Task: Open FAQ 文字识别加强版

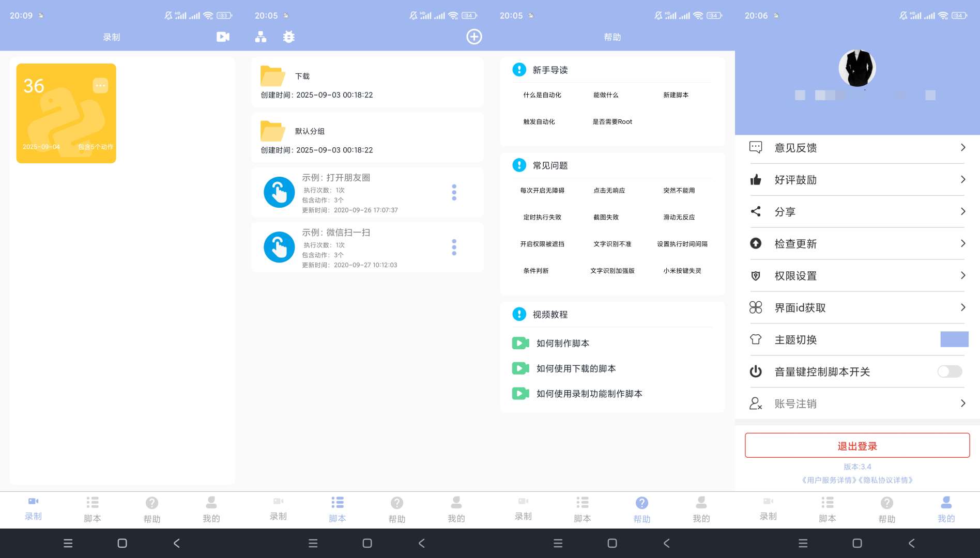Action: [612, 271]
